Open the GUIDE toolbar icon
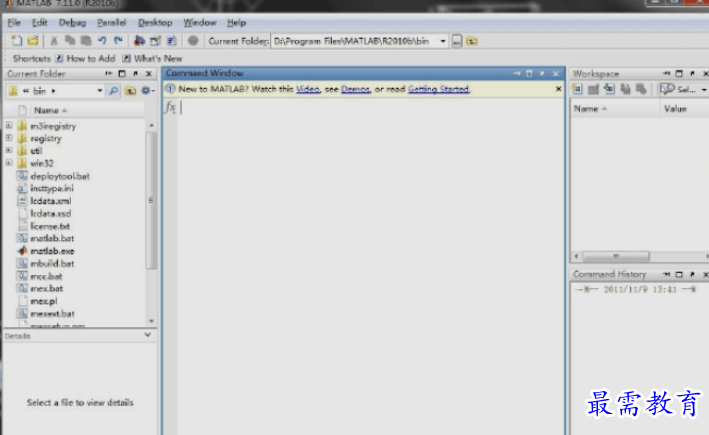The image size is (709, 435). tap(155, 41)
